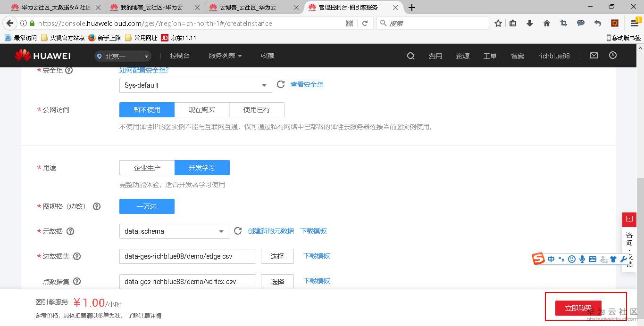Image resolution: width=644 pixels, height=326 pixels.
Task: Expand the data_schema metadata dropdown
Action: click(x=173, y=231)
